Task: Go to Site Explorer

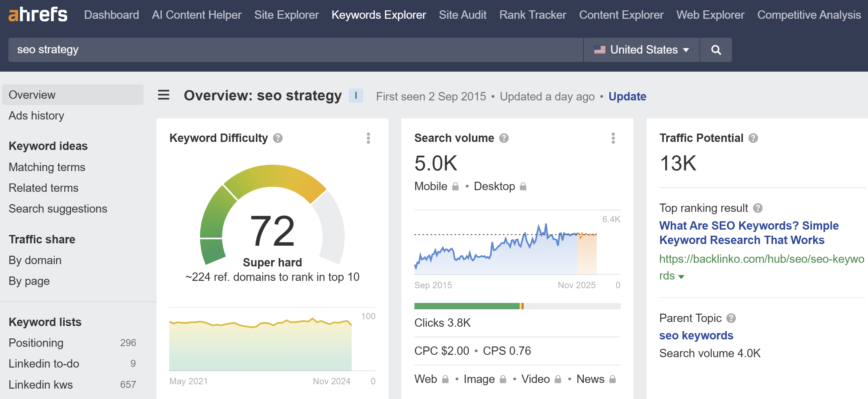Action: point(286,15)
